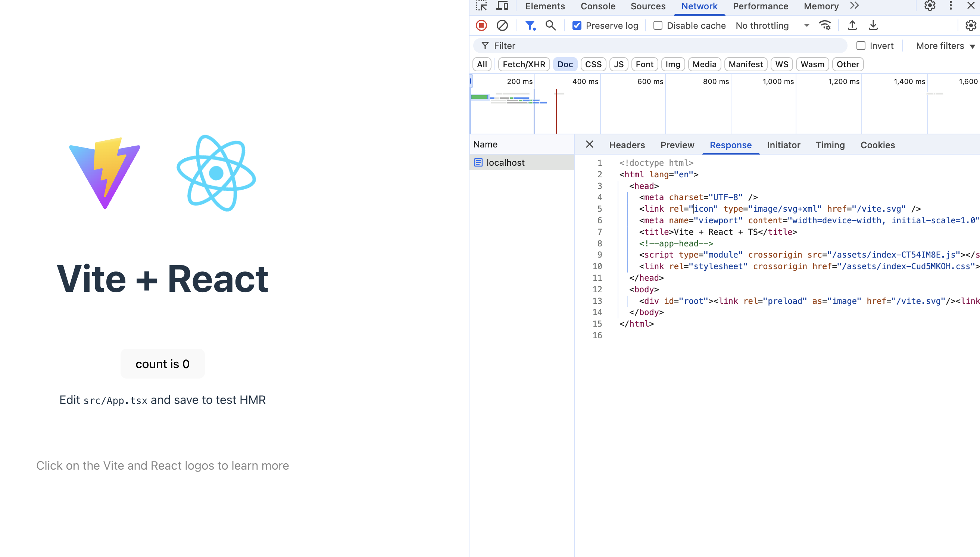Open the Preview tab
The image size is (980, 557).
[x=677, y=145]
